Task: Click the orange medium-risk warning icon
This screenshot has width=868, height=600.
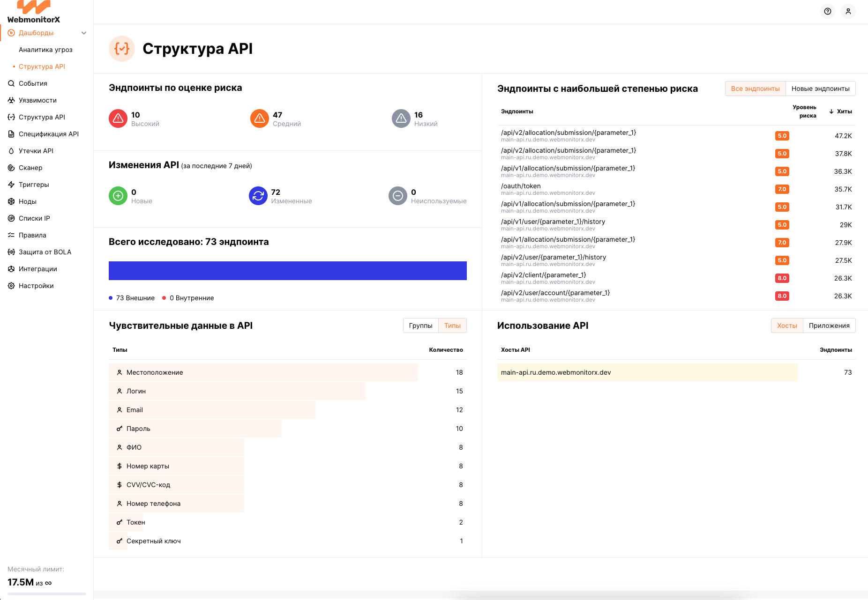Action: tap(260, 119)
